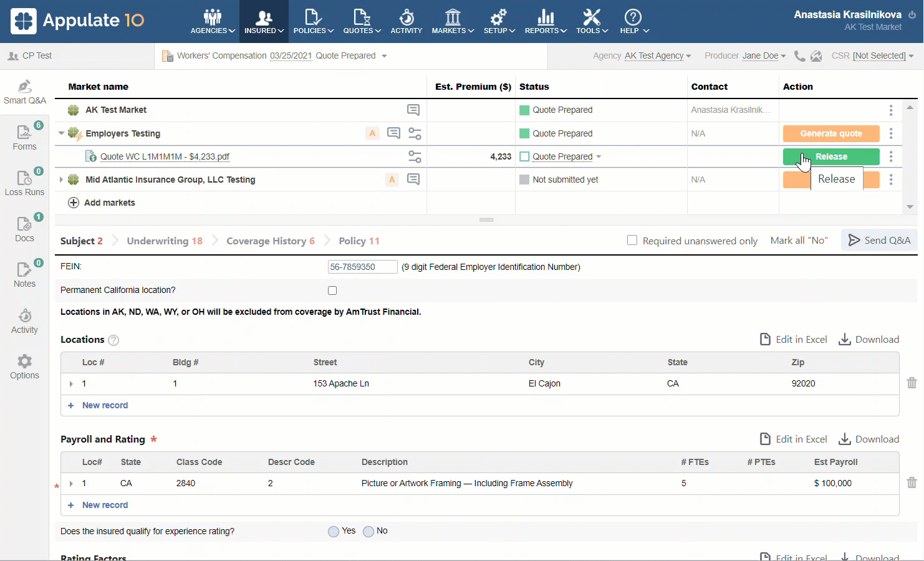This screenshot has height=561, width=924.
Task: Expand the Mid Atlantic Insurance Group row
Action: (x=61, y=180)
